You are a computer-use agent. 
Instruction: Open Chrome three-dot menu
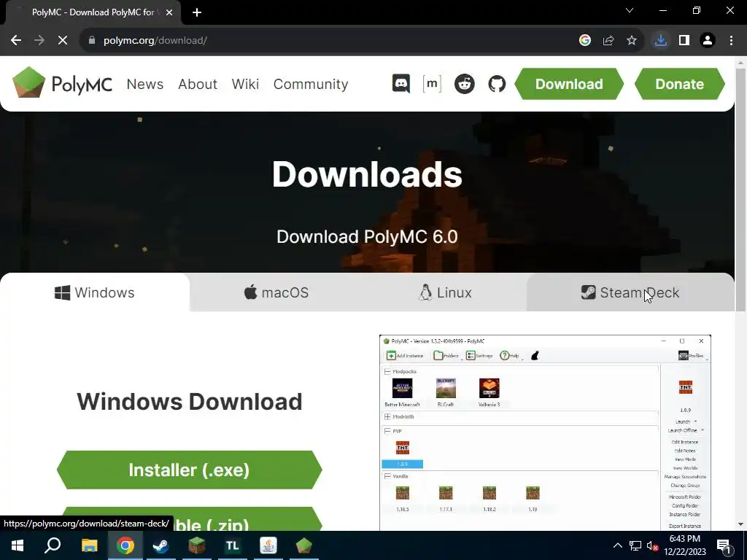(x=731, y=41)
